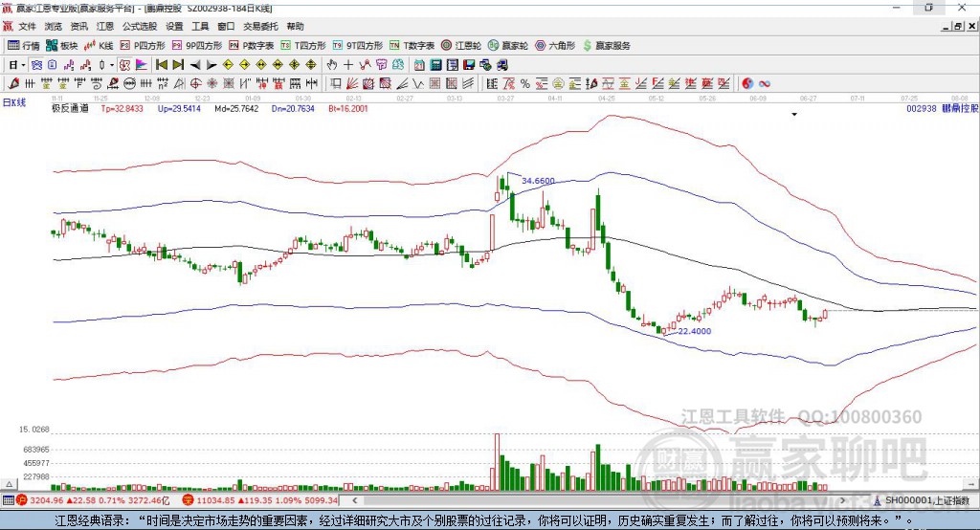Open the 公式选股 menu
Image resolution: width=980 pixels, height=530 pixels.
pyautogui.click(x=140, y=26)
